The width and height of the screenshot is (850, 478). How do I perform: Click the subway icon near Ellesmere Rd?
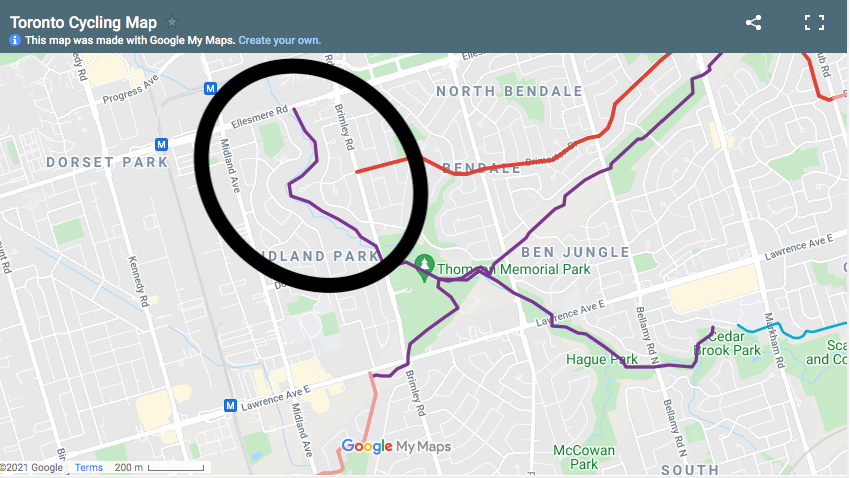pos(210,88)
